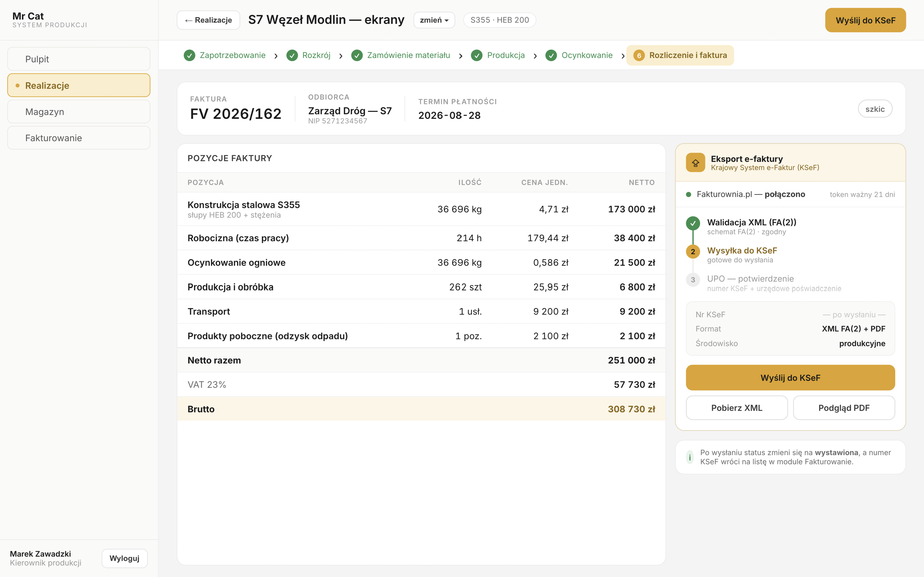Select the Produkcja i obróbka row
Viewport: 924px width, 577px height.
[421, 287]
